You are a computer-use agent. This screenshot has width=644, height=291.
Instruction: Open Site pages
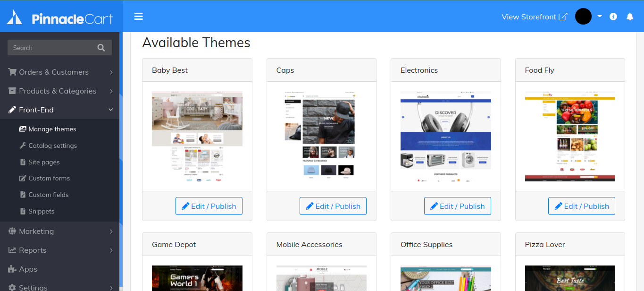44,162
